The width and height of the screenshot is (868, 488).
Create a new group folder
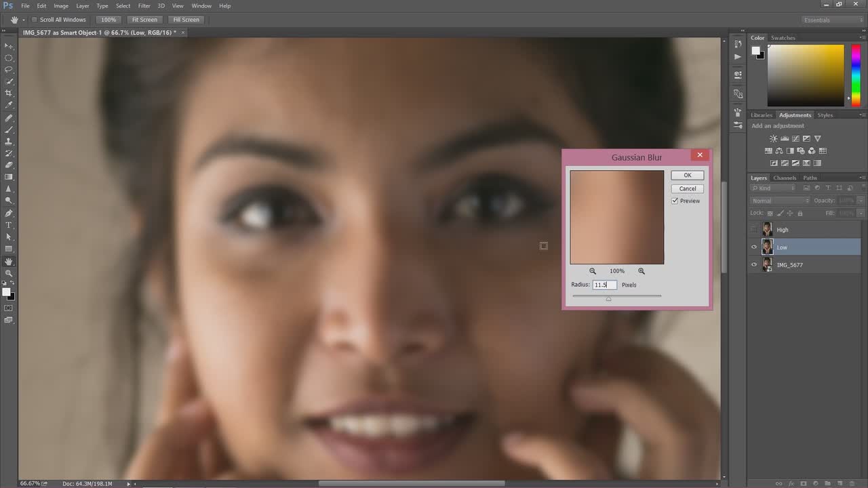pos(828,483)
